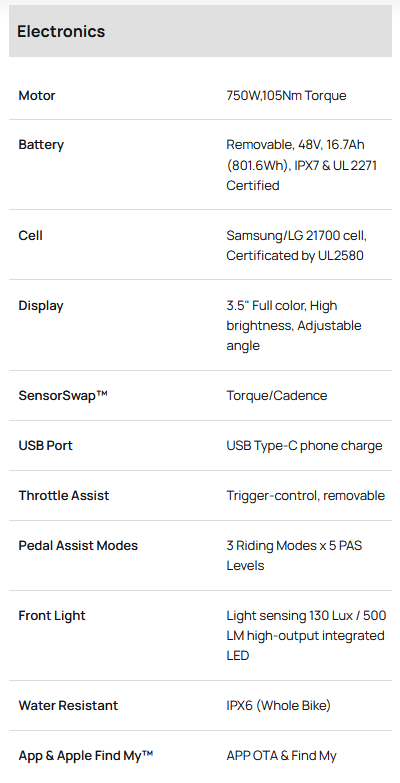Select the SensorSwap™ label
This screenshot has height=783, width=400.
pyautogui.click(x=63, y=395)
